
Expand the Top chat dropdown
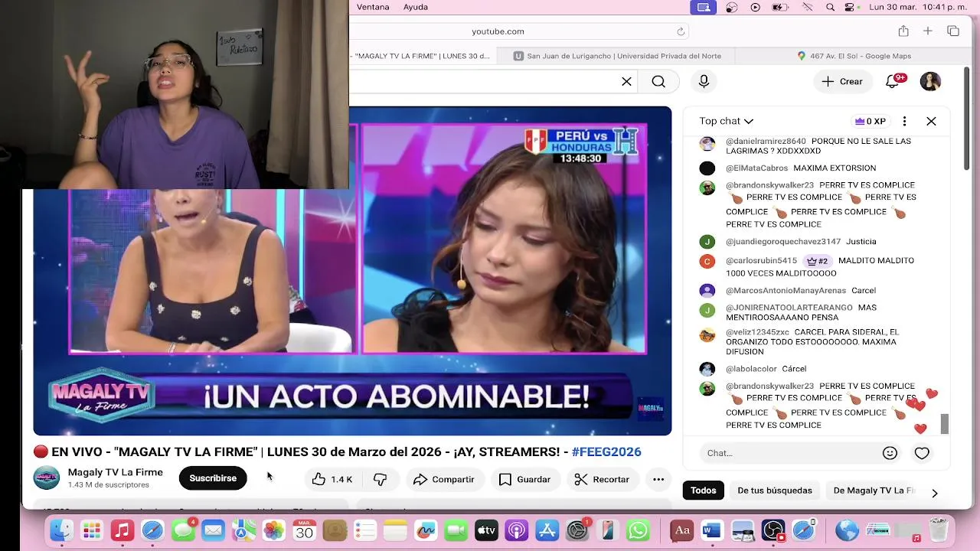click(x=727, y=121)
